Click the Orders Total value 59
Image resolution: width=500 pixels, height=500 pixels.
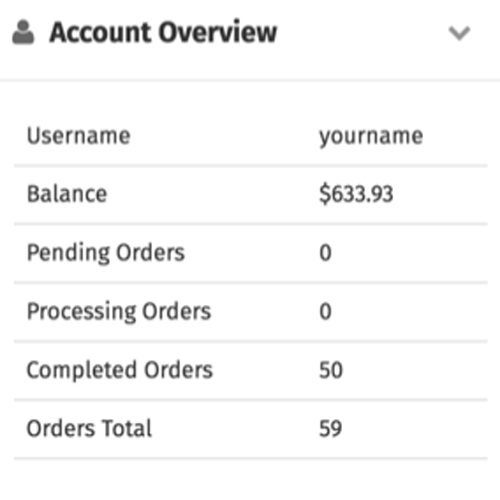point(330,429)
